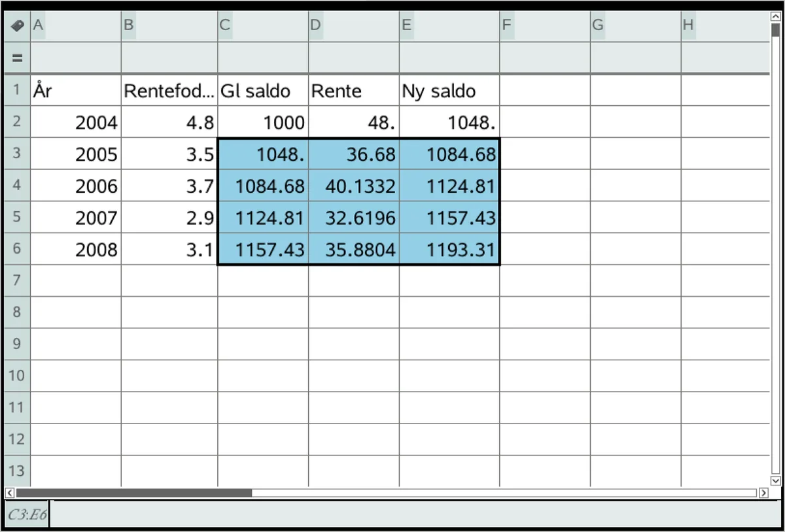Select row 2 by its row number
This screenshot has height=532, width=785.
(x=17, y=122)
